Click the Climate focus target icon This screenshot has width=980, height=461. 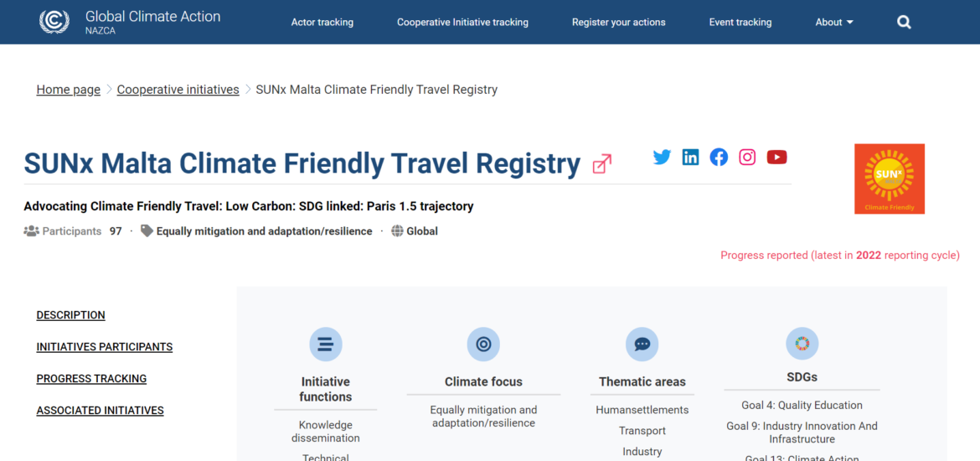click(483, 344)
